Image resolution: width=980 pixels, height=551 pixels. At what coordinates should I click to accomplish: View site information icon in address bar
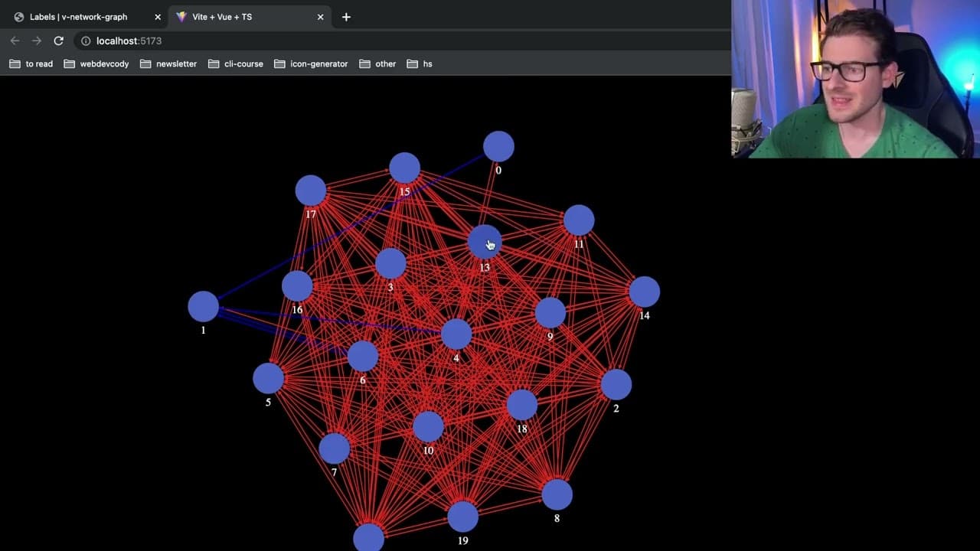click(x=86, y=41)
